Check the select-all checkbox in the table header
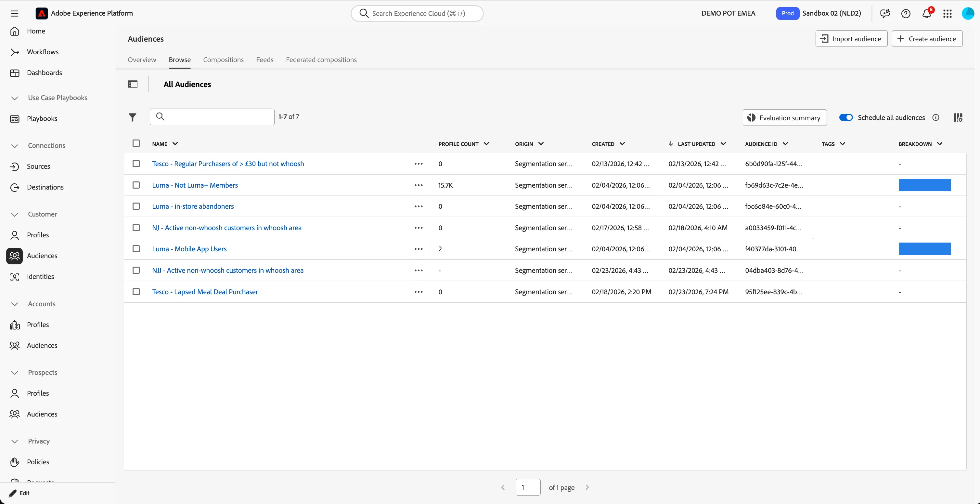Screen dimensions: 980x504 pyautogui.click(x=136, y=143)
